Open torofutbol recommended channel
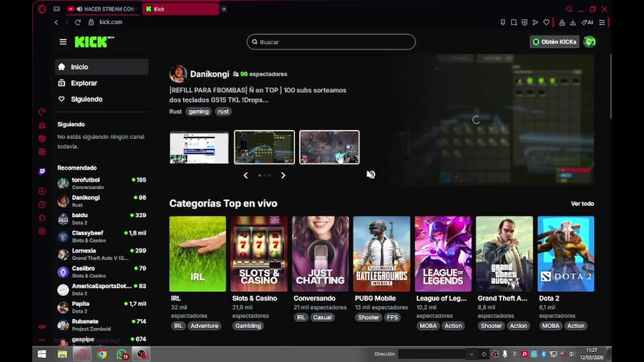 (x=102, y=183)
